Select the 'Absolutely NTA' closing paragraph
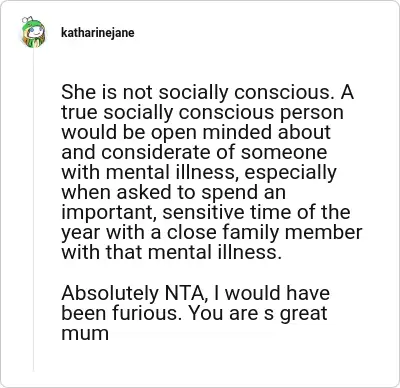Screen dimensions: 400x388 tap(196, 313)
